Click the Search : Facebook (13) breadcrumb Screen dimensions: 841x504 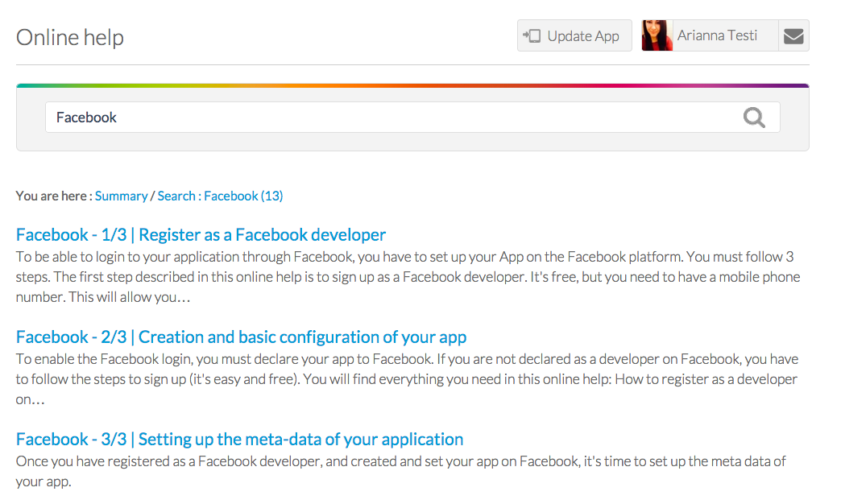tap(220, 196)
